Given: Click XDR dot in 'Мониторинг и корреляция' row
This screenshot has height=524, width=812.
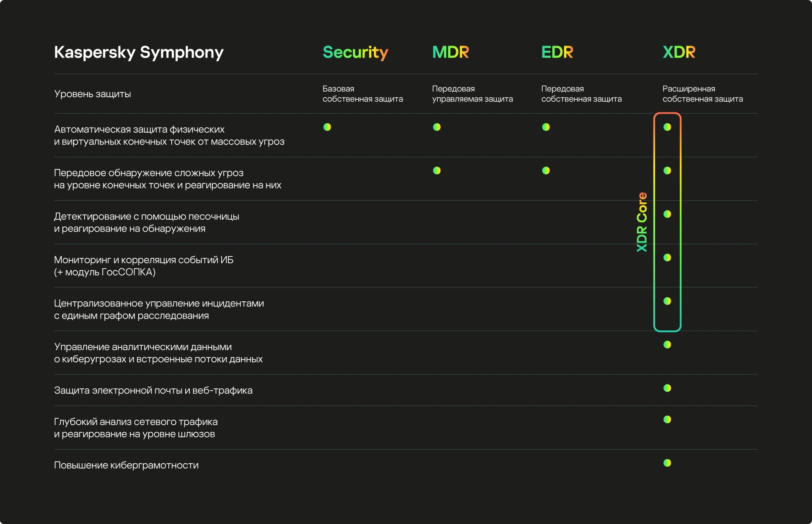Looking at the screenshot, I should [x=667, y=258].
